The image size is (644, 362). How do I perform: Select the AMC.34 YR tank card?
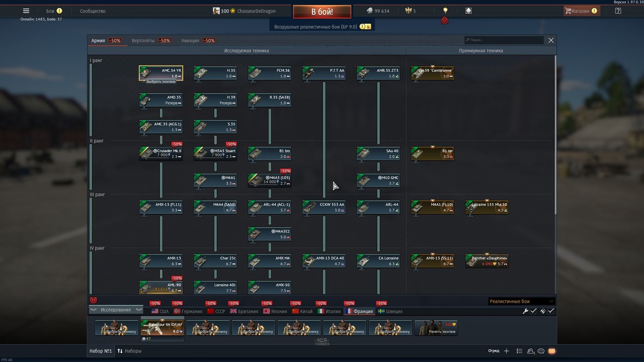(161, 73)
